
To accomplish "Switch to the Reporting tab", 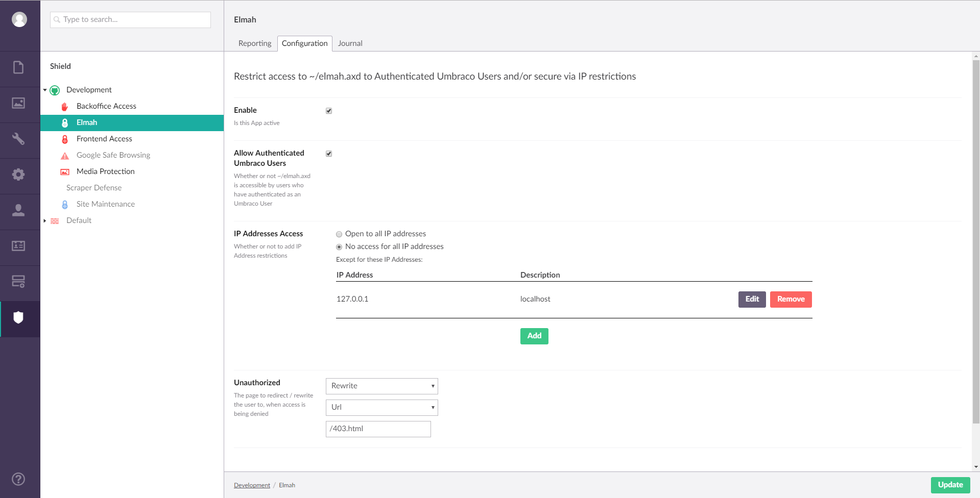I will [x=255, y=43].
